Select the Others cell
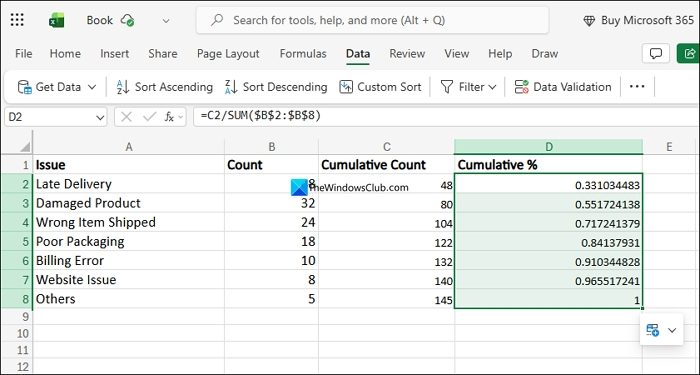700x375 pixels. [129, 299]
